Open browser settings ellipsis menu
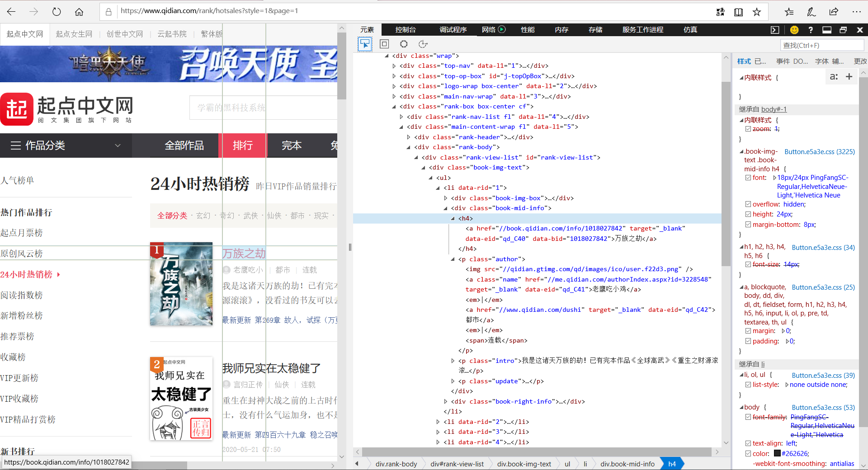The image size is (868, 470). [857, 12]
